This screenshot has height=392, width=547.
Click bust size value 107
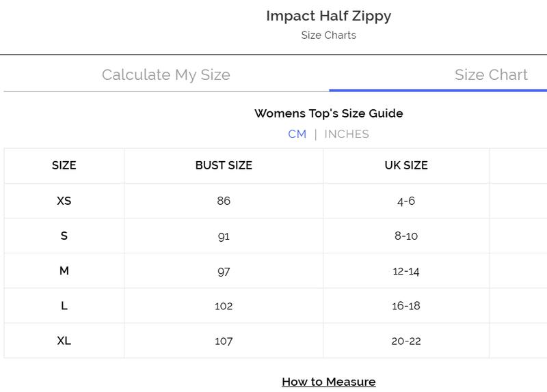tap(224, 340)
